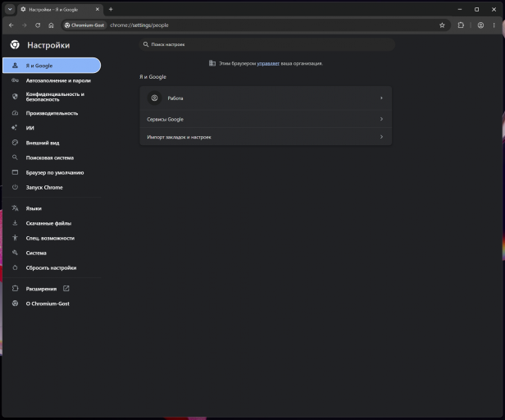Open Производительность section
The width and height of the screenshot is (505, 420).
pyautogui.click(x=52, y=113)
